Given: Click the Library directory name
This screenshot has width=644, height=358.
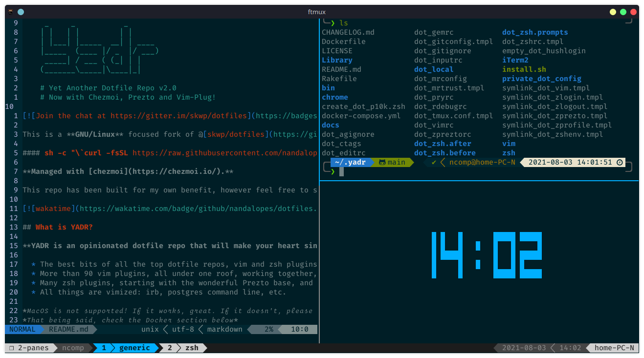Looking at the screenshot, I should 337,60.
